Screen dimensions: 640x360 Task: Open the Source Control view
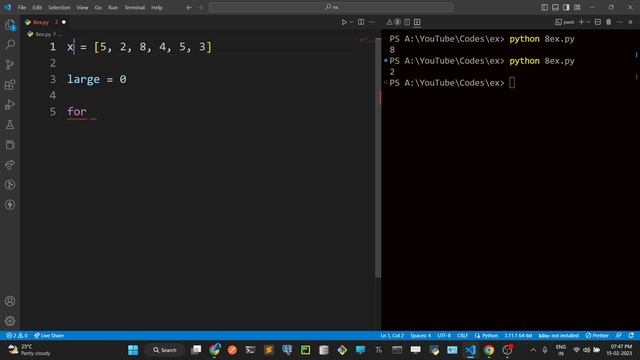(x=10, y=64)
